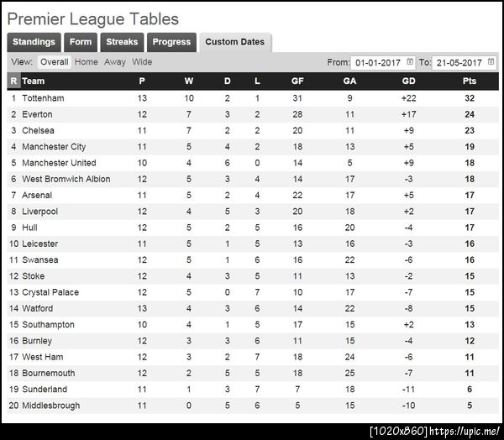Switch the view to Away
The image size is (504, 440).
(x=115, y=62)
